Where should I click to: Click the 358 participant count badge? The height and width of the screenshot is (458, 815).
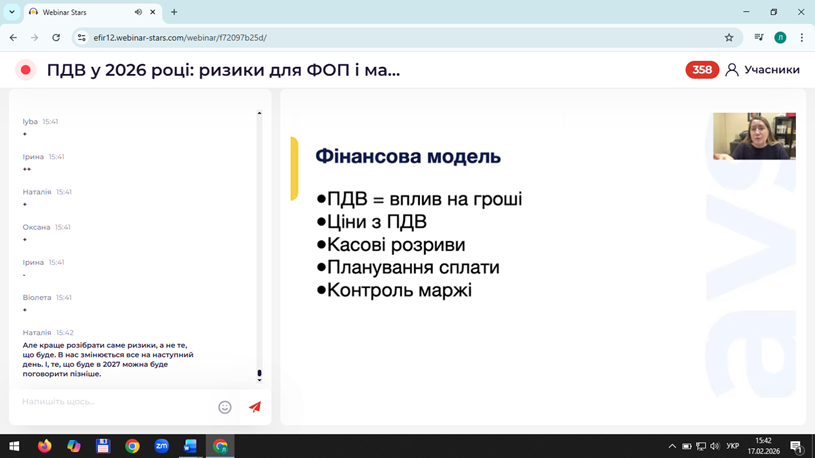[702, 70]
